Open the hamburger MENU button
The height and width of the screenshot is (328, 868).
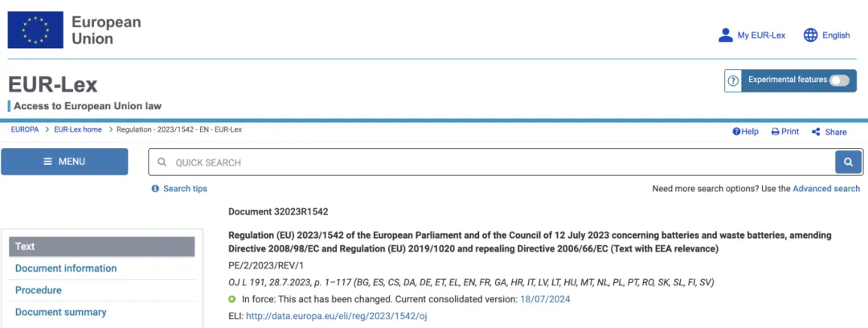[x=64, y=162]
